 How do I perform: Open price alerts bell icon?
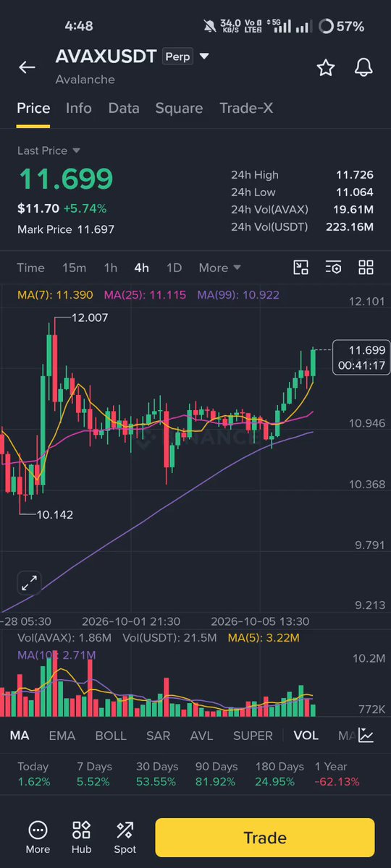[x=363, y=67]
